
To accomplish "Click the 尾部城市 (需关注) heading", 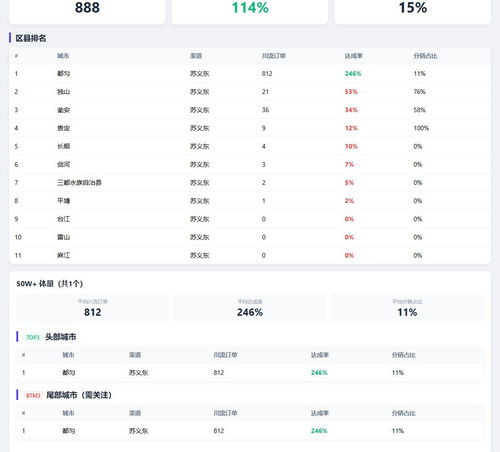I will tap(79, 395).
